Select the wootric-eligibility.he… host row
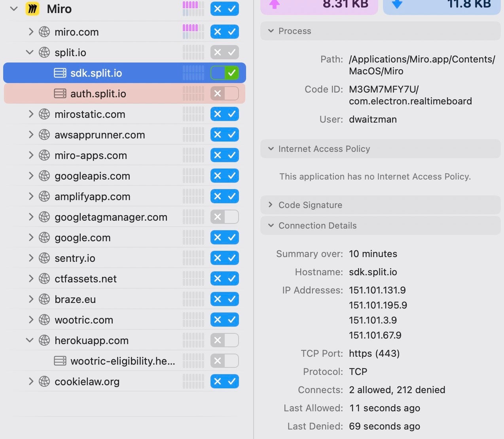The width and height of the screenshot is (504, 439). pos(125,361)
